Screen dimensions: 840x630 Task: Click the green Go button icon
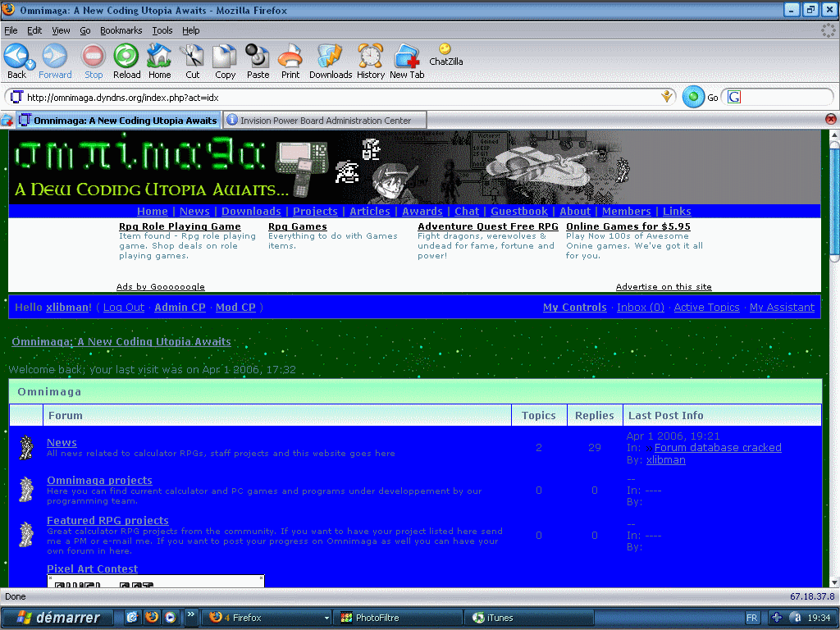tap(693, 97)
